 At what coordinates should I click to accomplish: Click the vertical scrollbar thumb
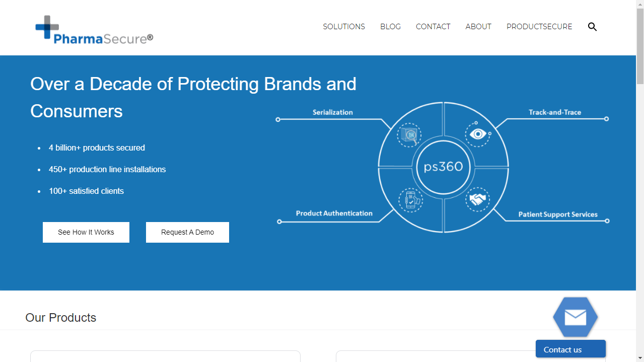click(x=640, y=46)
